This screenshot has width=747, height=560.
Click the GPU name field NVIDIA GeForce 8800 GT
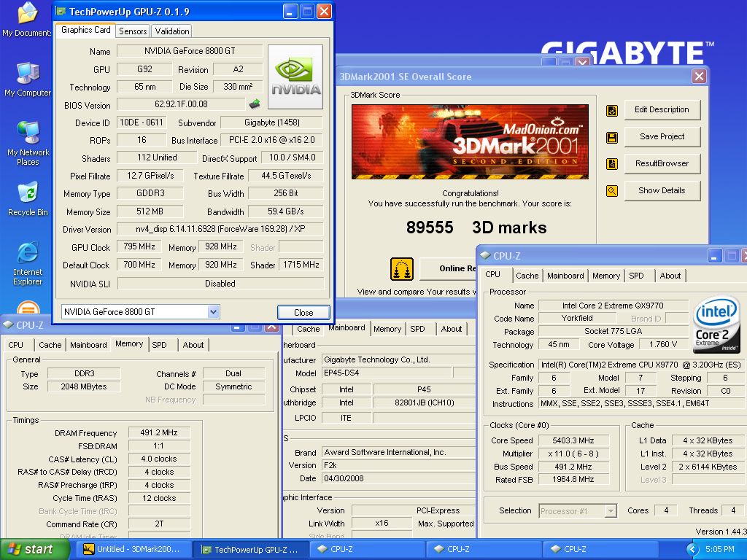pyautogui.click(x=190, y=51)
